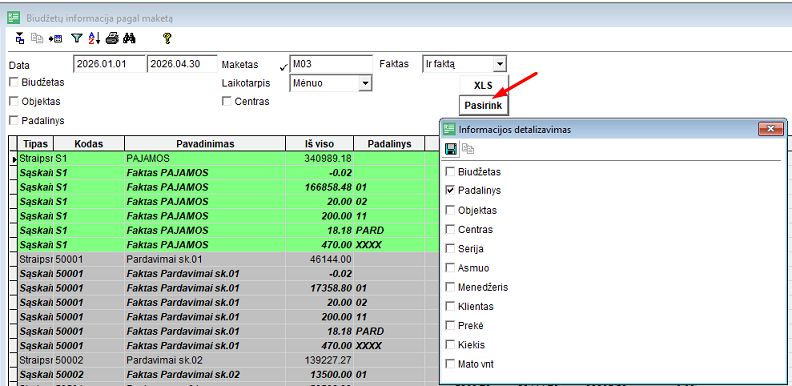
Task: Click the 13500.00 value cell
Action: coord(320,375)
